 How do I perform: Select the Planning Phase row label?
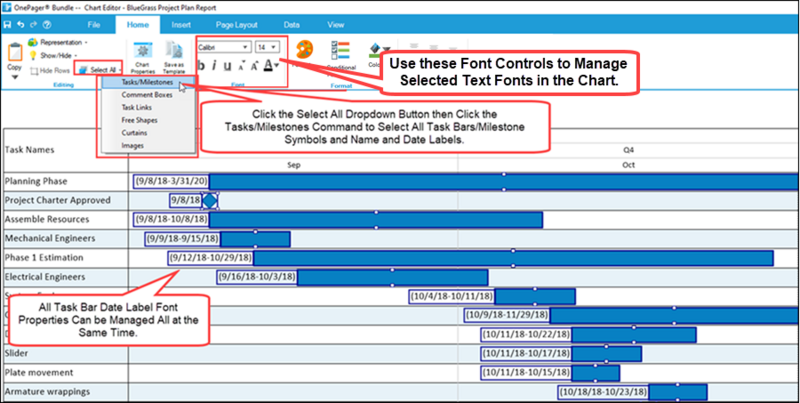(x=36, y=181)
